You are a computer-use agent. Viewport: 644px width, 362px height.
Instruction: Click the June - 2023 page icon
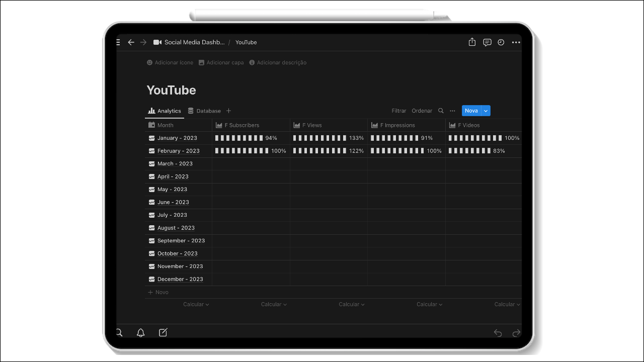click(151, 202)
